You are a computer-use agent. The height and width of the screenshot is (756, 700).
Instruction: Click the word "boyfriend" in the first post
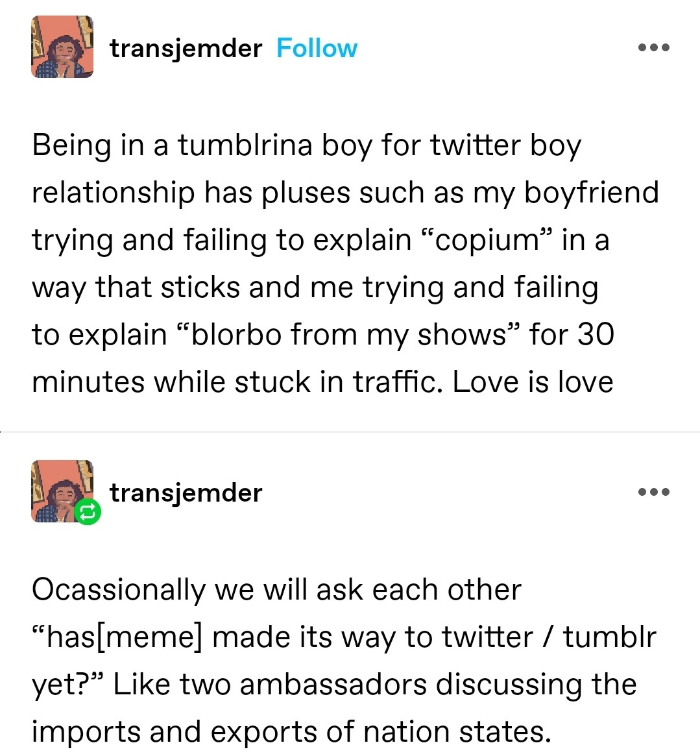tap(591, 193)
